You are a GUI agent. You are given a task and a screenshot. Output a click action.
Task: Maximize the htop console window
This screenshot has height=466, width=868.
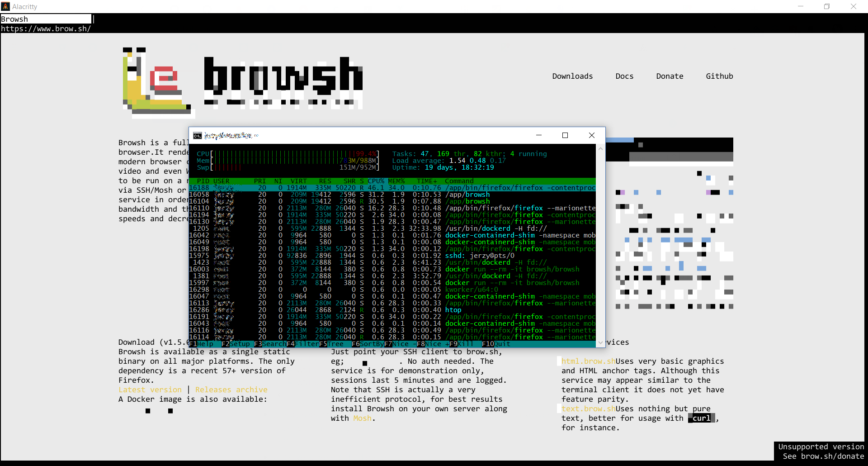click(x=565, y=135)
